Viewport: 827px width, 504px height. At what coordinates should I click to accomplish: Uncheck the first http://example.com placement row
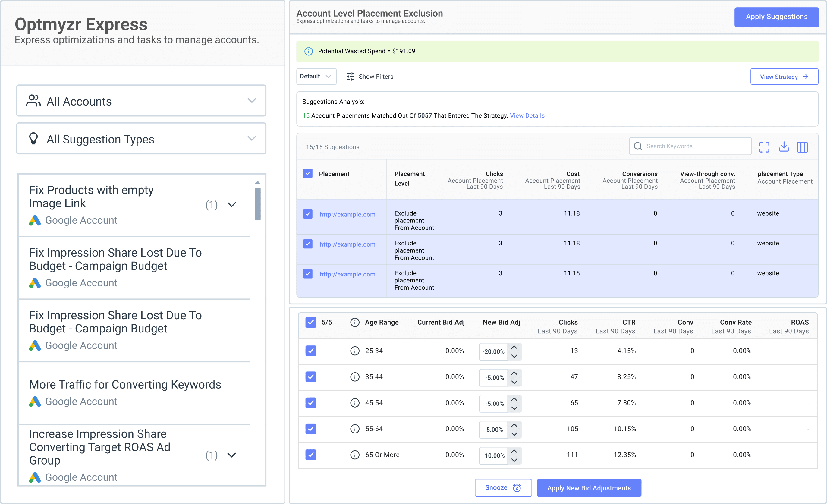tap(308, 214)
